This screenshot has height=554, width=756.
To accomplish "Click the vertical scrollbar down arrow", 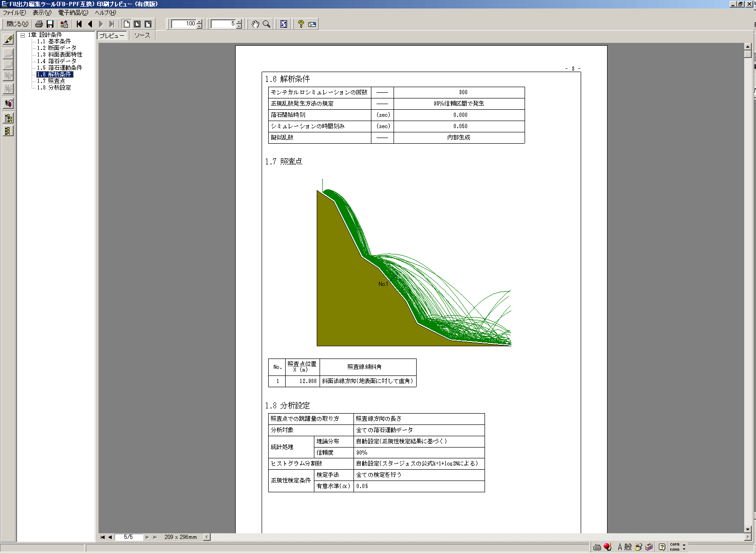I will (x=748, y=529).
